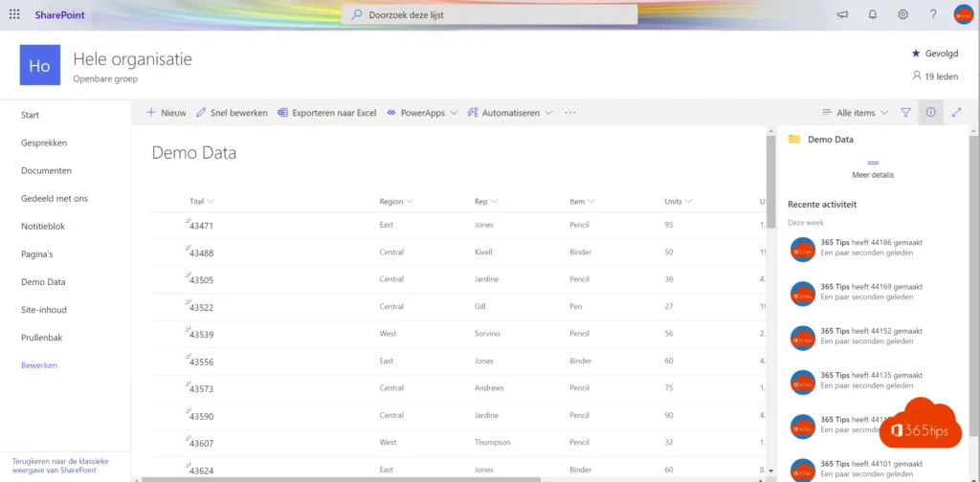Click Nieuw to add item

point(167,113)
